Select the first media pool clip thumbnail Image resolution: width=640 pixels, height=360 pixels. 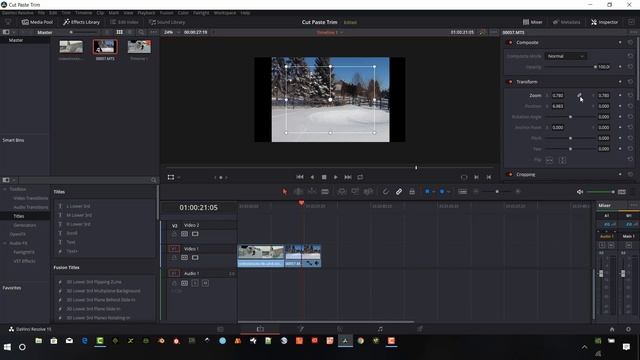coord(71,47)
